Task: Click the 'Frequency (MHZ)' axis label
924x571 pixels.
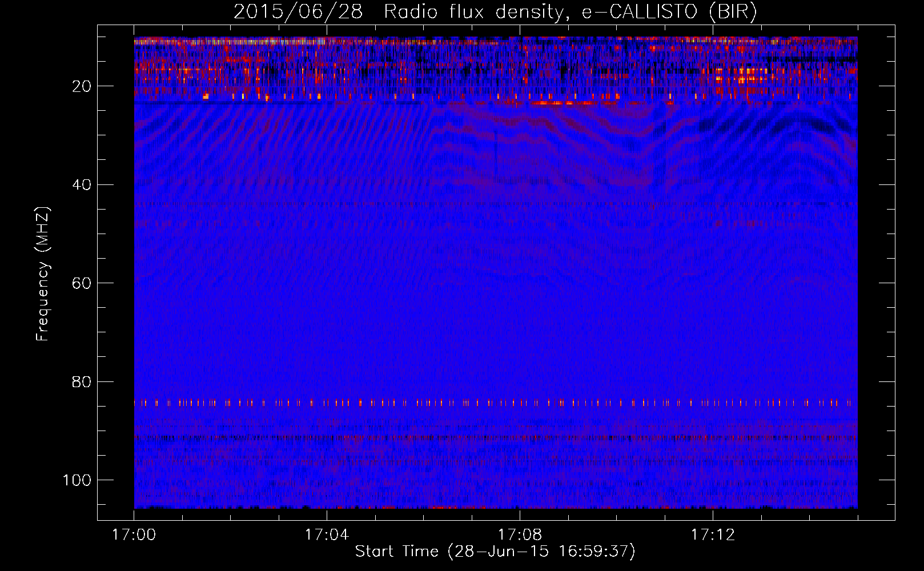Action: pyautogui.click(x=43, y=274)
